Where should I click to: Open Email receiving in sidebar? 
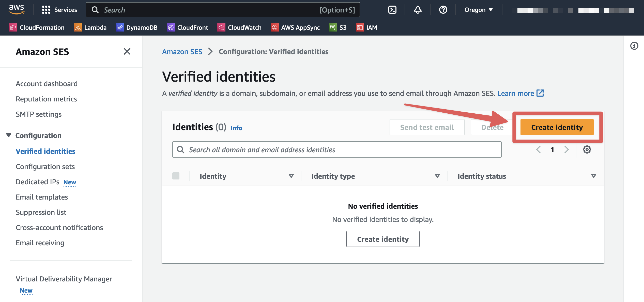pyautogui.click(x=40, y=243)
